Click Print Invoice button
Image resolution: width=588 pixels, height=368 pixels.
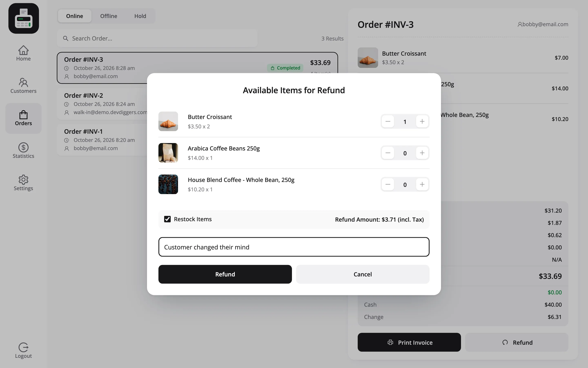coord(409,342)
